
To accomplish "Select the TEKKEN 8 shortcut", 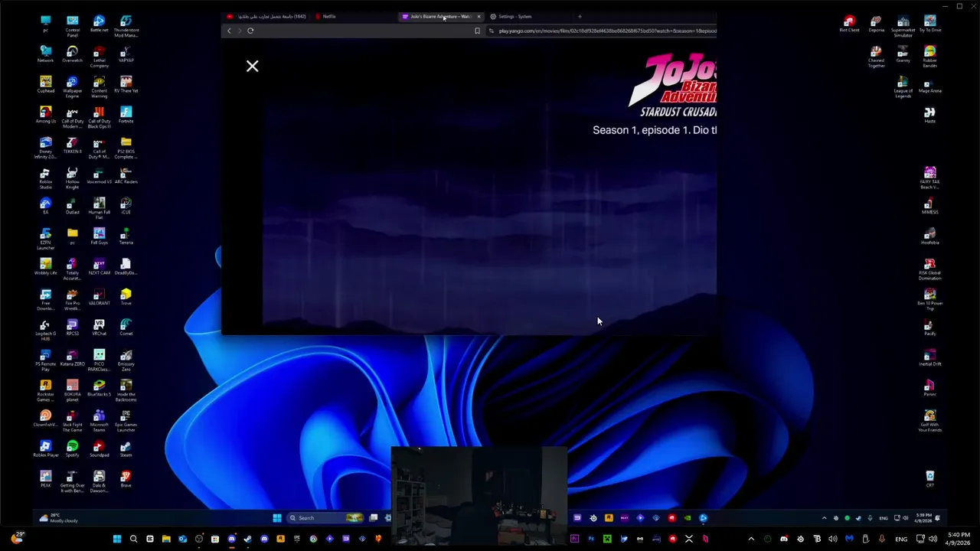I will tap(72, 145).
